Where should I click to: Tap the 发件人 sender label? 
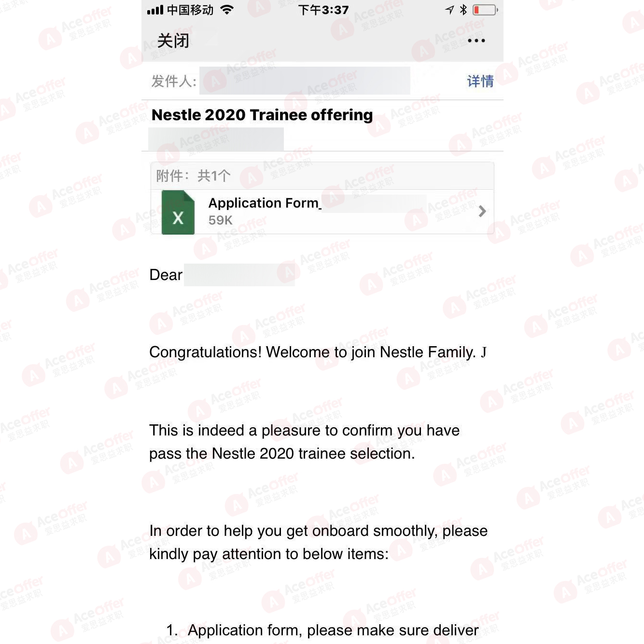174,81
